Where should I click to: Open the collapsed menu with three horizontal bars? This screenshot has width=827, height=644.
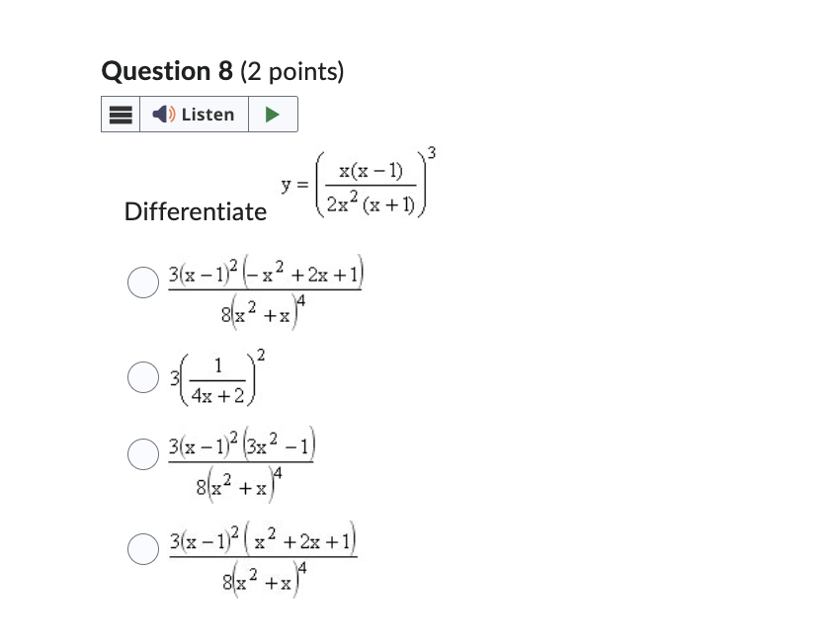coord(120,114)
